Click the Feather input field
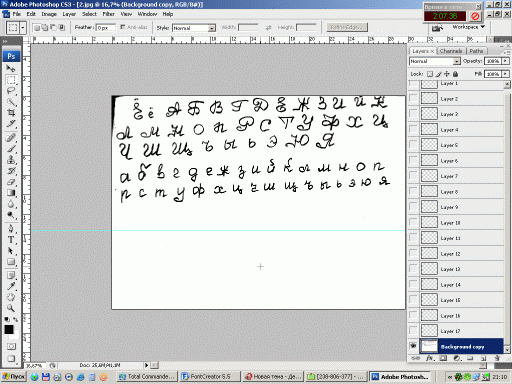 [x=106, y=28]
